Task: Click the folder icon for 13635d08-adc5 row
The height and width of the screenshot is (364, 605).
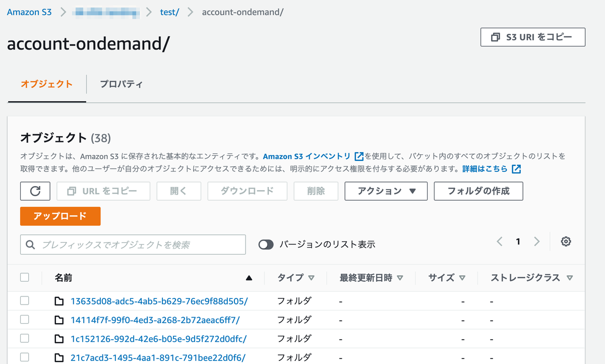Action: click(x=59, y=301)
